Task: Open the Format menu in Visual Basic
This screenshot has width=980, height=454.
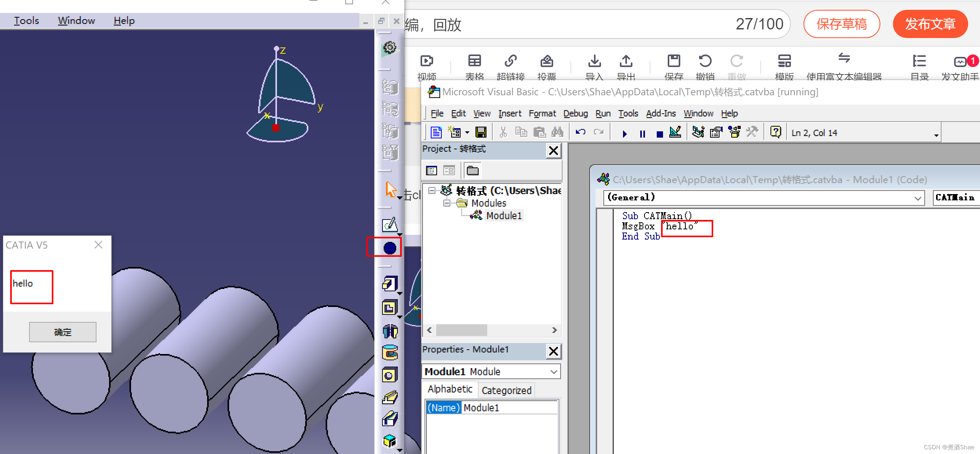Action: pos(542,114)
